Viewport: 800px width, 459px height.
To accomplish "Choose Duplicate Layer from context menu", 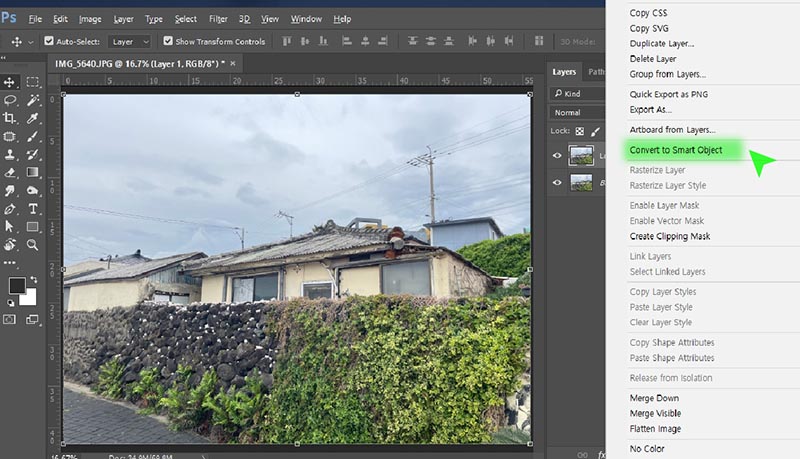I will (x=661, y=43).
